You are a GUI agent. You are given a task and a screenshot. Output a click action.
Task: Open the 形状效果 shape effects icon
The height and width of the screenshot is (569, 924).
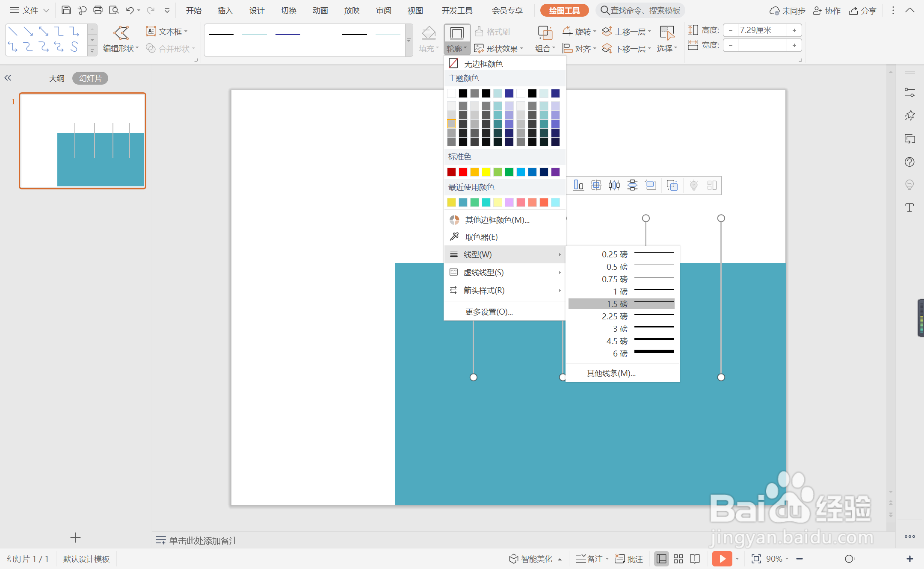click(x=479, y=49)
